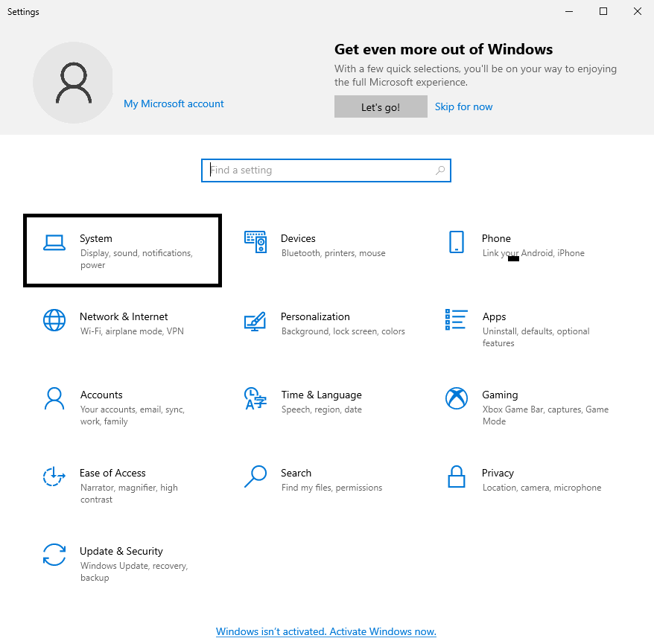
Task: Open the Network & Internet globe icon
Action: coord(54,320)
